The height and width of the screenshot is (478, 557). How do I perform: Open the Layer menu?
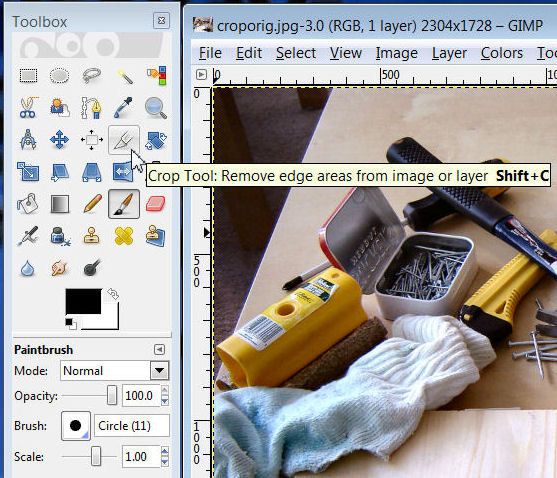pyautogui.click(x=449, y=53)
